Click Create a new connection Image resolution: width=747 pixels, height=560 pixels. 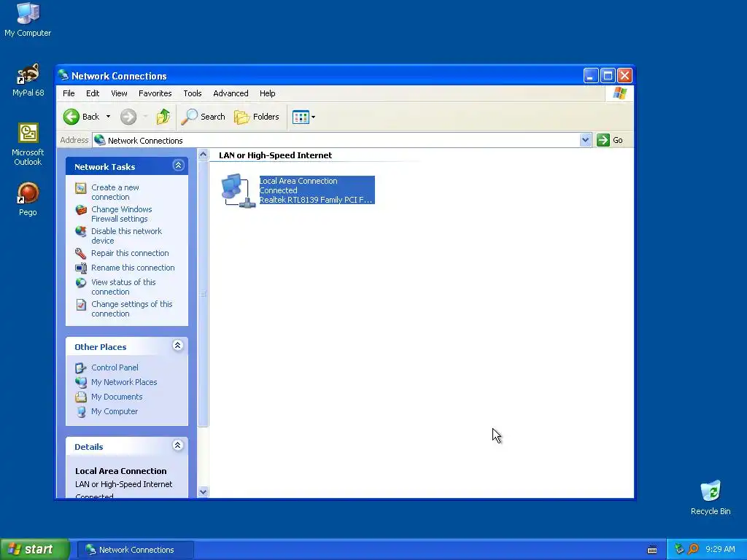(x=115, y=192)
